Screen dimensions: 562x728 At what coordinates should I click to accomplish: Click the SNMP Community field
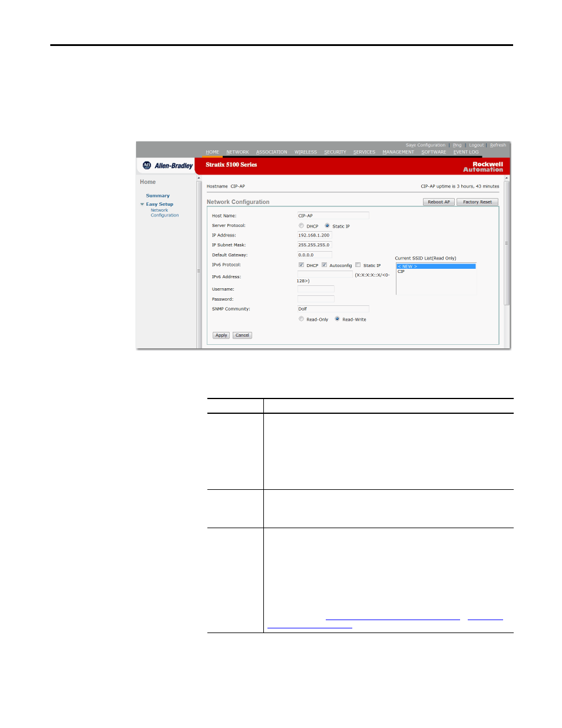tap(333, 309)
